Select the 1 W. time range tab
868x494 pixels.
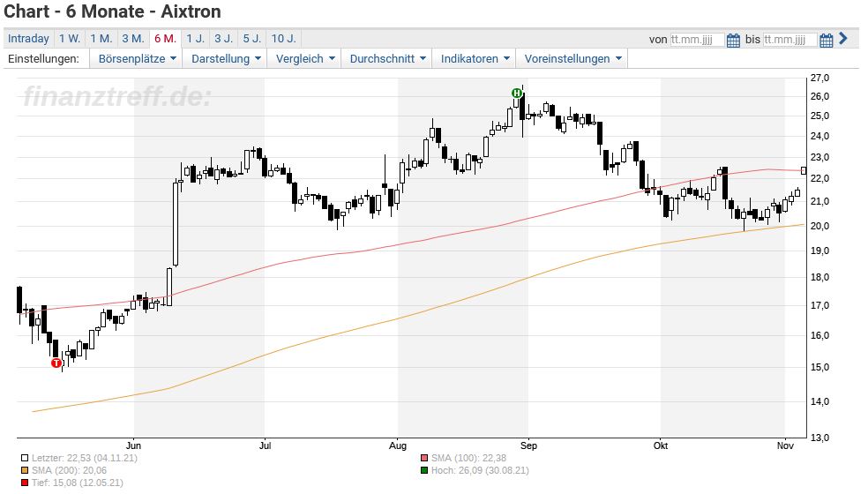(70, 38)
